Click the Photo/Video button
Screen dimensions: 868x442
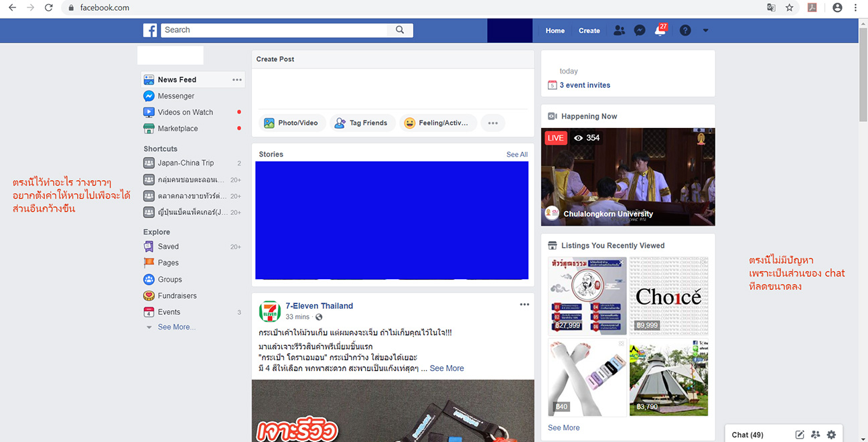click(292, 123)
